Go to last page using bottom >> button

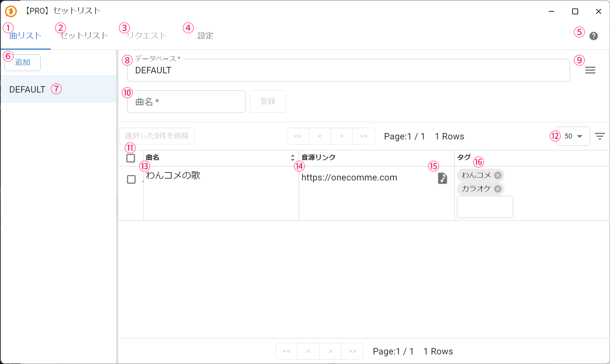click(352, 351)
